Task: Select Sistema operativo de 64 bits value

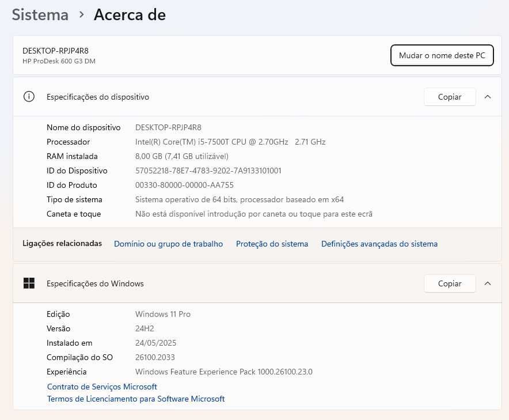Action: click(x=240, y=199)
